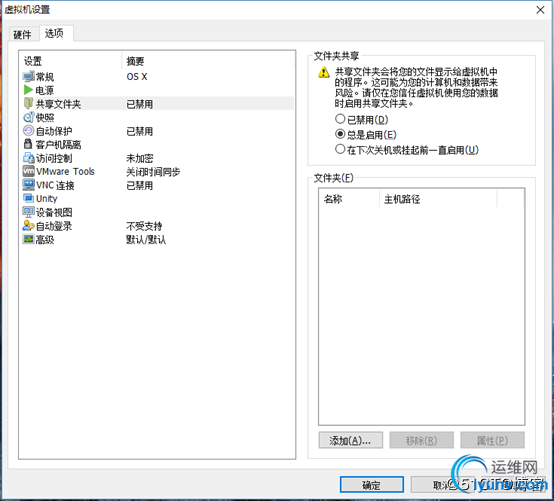554x501 pixels.
Task: Select the VMware Tools row label
Action: [x=65, y=171]
